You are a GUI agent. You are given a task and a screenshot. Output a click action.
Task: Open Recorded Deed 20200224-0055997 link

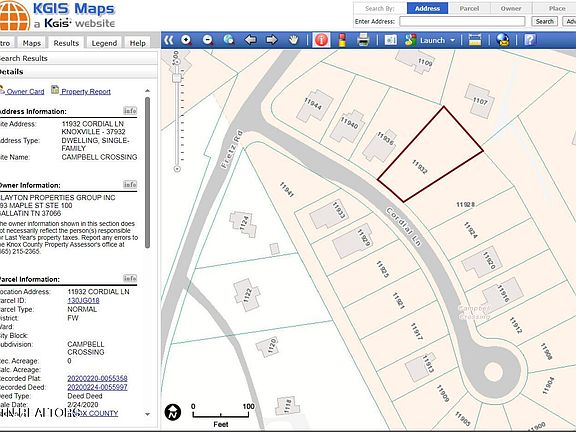[97, 387]
